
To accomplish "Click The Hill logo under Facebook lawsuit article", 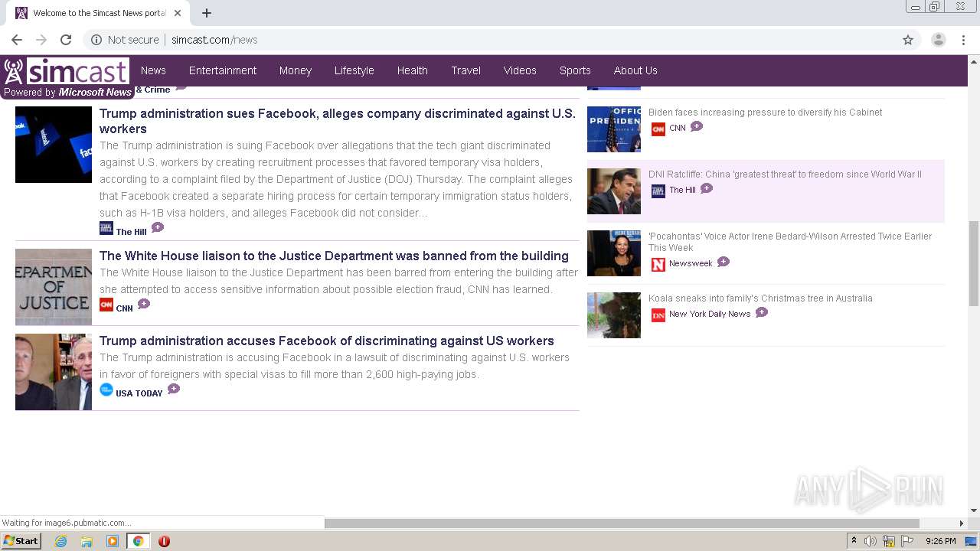I will coord(106,228).
